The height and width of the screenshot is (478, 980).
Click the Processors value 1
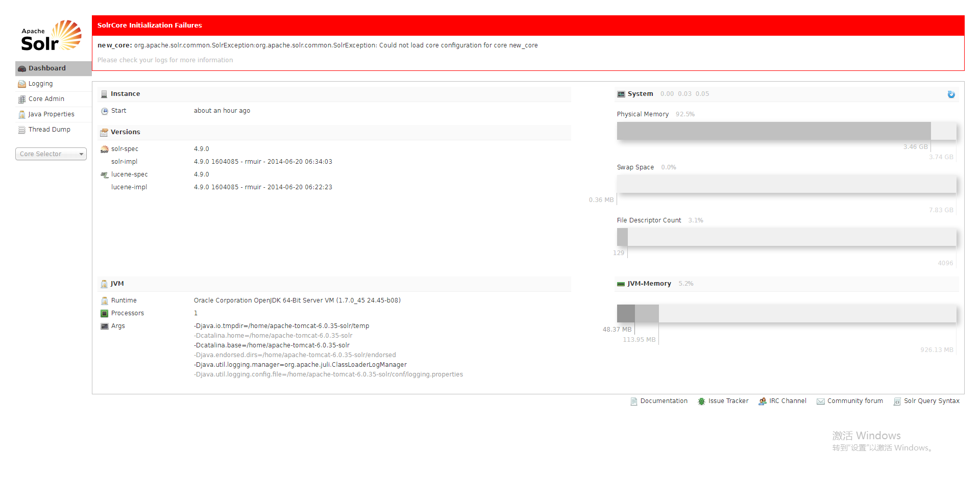pyautogui.click(x=195, y=313)
